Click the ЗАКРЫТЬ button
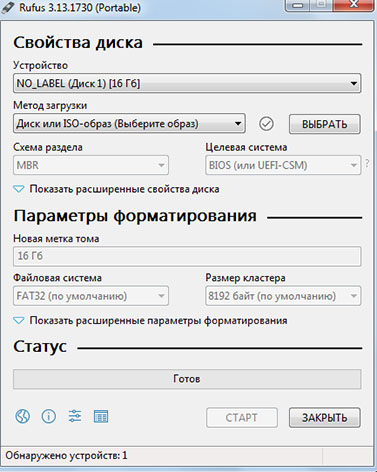Image resolution: width=377 pixels, height=472 pixels. click(x=325, y=417)
